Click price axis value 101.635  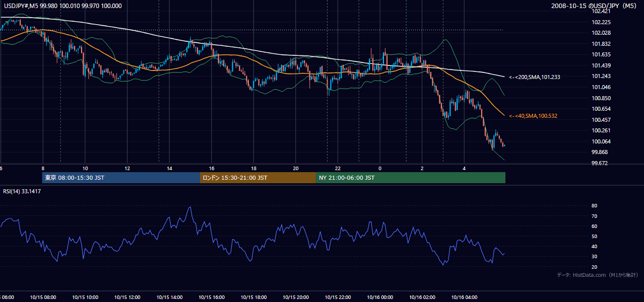[601, 54]
